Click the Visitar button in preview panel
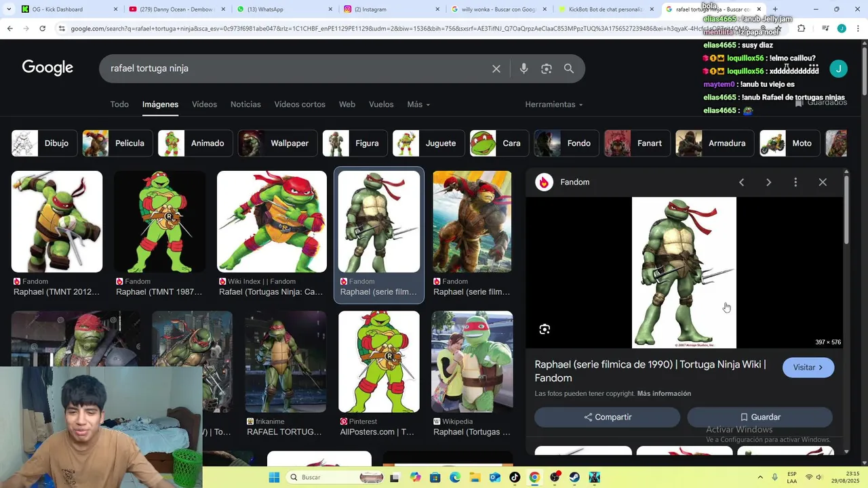868x488 pixels. pos(808,367)
